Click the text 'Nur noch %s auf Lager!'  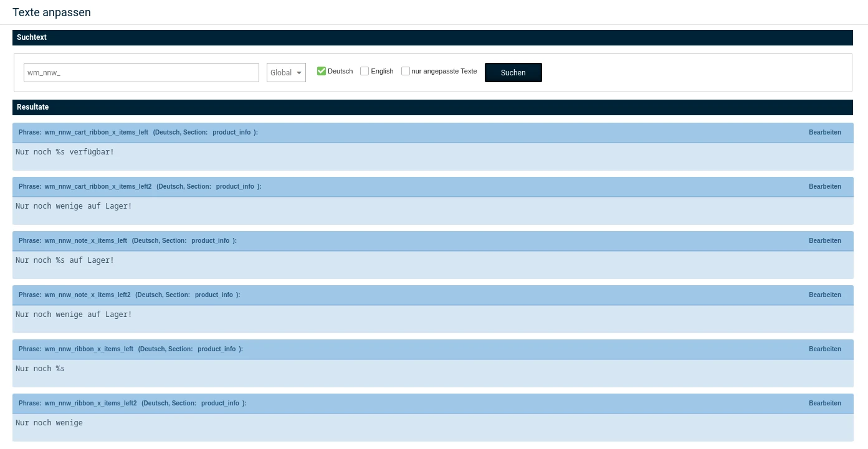point(65,260)
